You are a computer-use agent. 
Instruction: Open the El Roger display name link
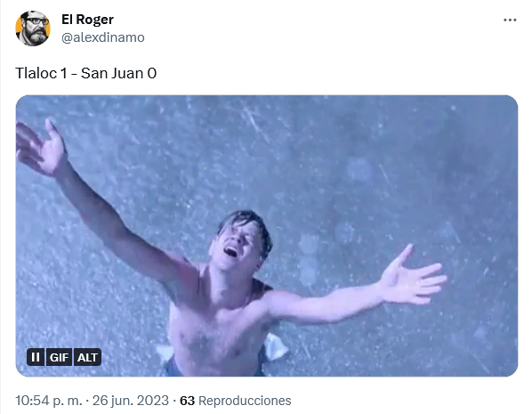[x=87, y=20]
